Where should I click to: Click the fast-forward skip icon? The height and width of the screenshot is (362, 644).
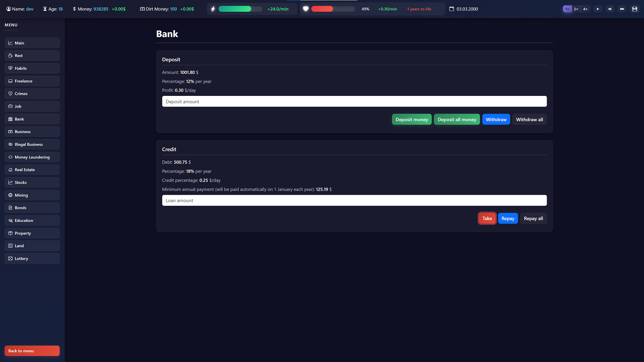point(622,9)
